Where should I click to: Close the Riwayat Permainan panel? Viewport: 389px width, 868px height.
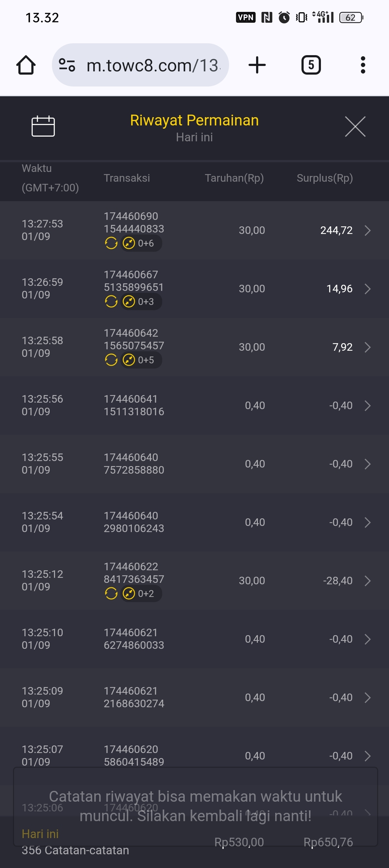(355, 127)
